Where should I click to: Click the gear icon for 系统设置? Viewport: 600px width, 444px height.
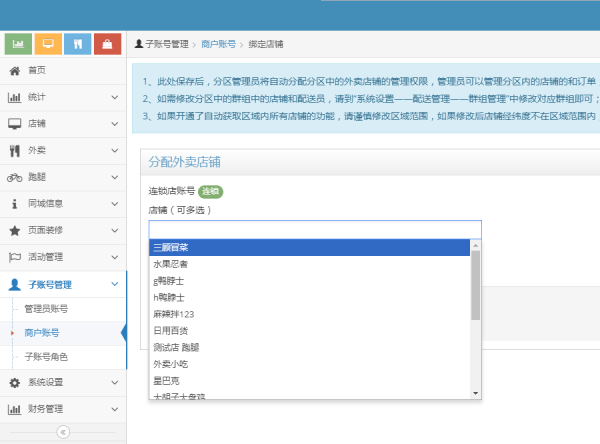click(x=14, y=382)
